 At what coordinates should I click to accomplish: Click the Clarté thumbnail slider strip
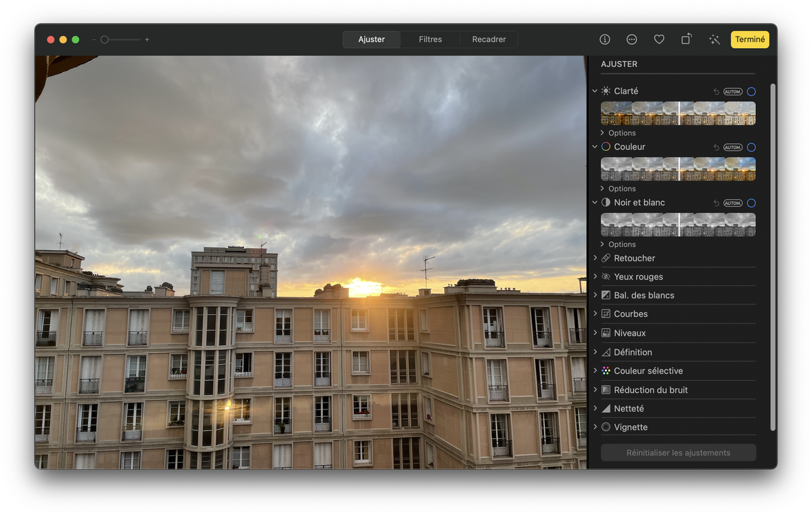[x=678, y=113]
